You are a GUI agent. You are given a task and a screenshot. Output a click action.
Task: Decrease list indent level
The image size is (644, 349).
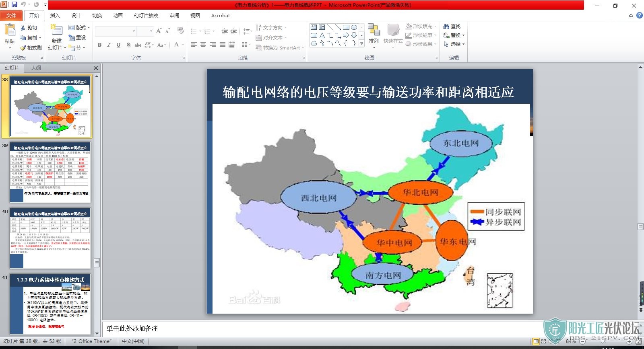(x=225, y=31)
